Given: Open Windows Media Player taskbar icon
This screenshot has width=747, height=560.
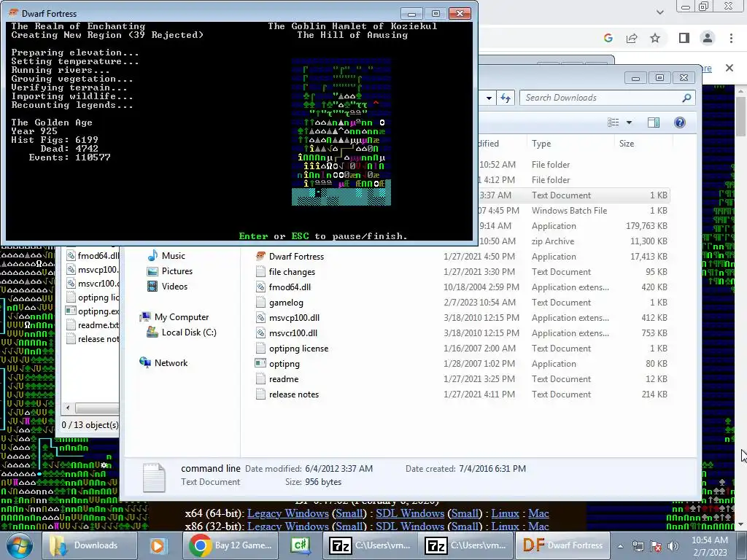Looking at the screenshot, I should tap(158, 545).
